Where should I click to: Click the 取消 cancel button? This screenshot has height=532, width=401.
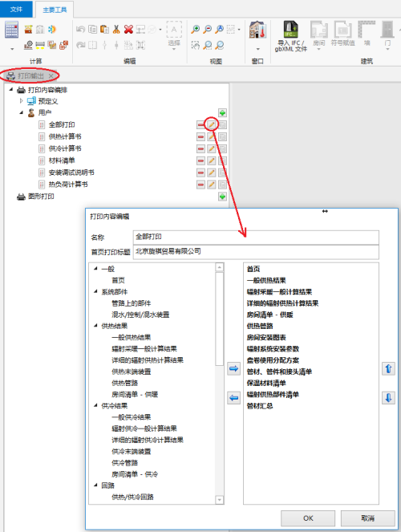368,518
